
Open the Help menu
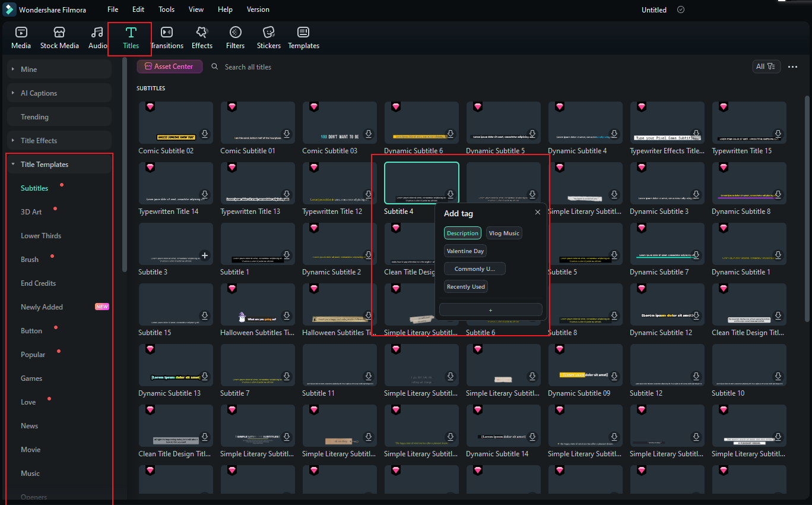(x=225, y=10)
